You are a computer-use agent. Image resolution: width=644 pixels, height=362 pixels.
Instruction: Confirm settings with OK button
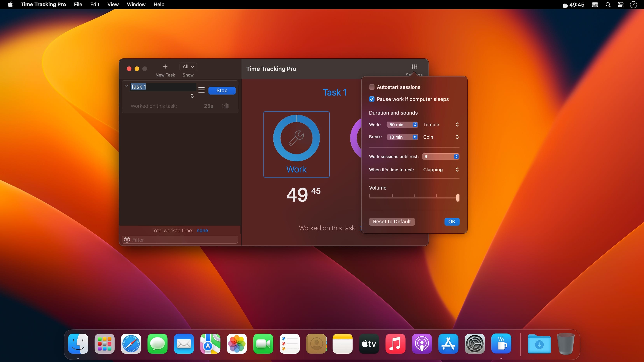[452, 222]
